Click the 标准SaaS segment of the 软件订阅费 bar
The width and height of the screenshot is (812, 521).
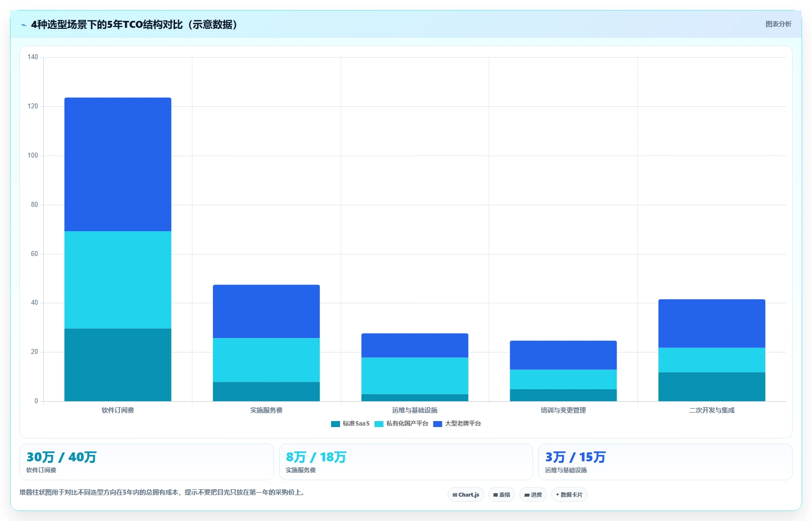[x=118, y=365]
